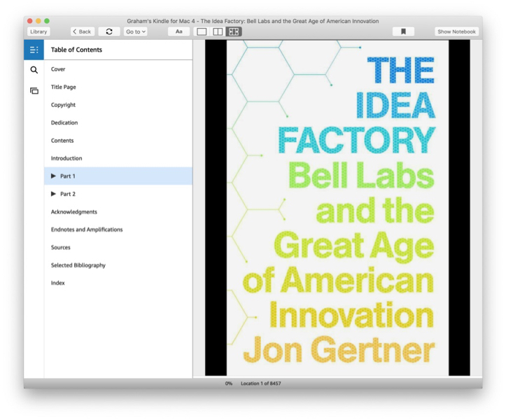506x420 pixels.
Task: Click the Table of Contents heading
Action: point(76,50)
